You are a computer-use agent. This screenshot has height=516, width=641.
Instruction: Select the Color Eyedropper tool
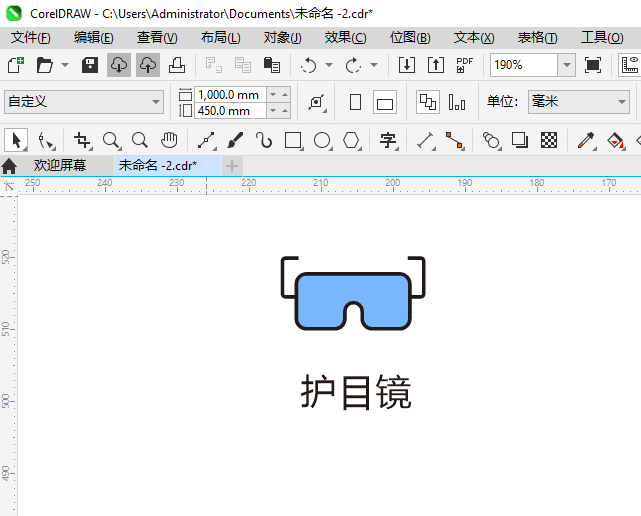(586, 141)
